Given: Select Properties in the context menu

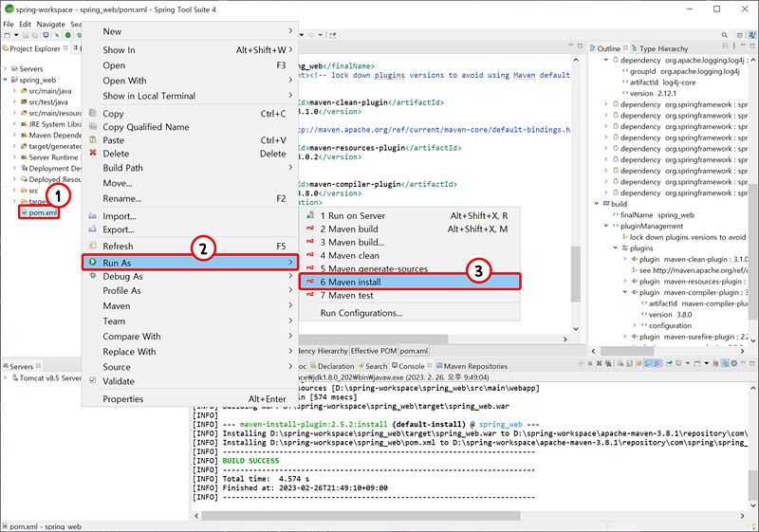Looking at the screenshot, I should click(189, 399).
